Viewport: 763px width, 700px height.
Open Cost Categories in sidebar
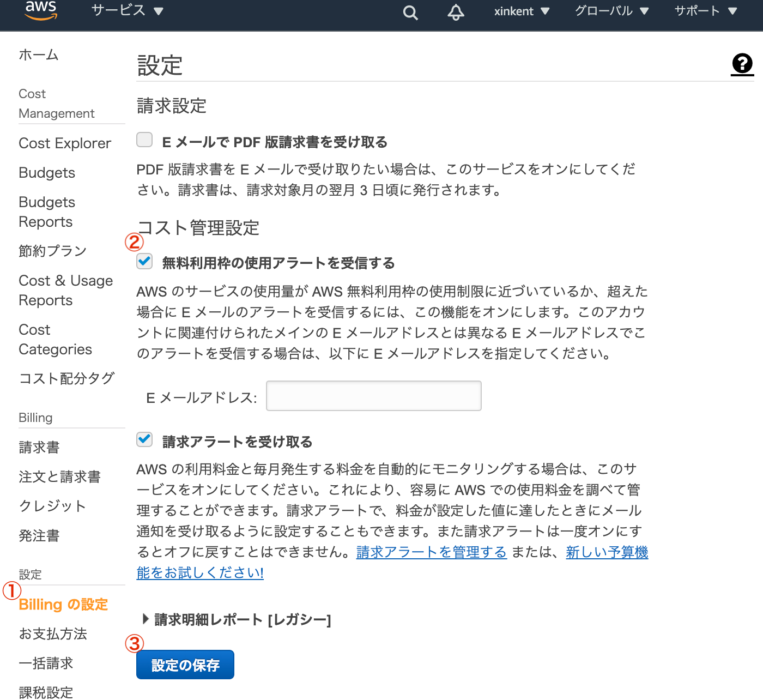[x=56, y=340]
